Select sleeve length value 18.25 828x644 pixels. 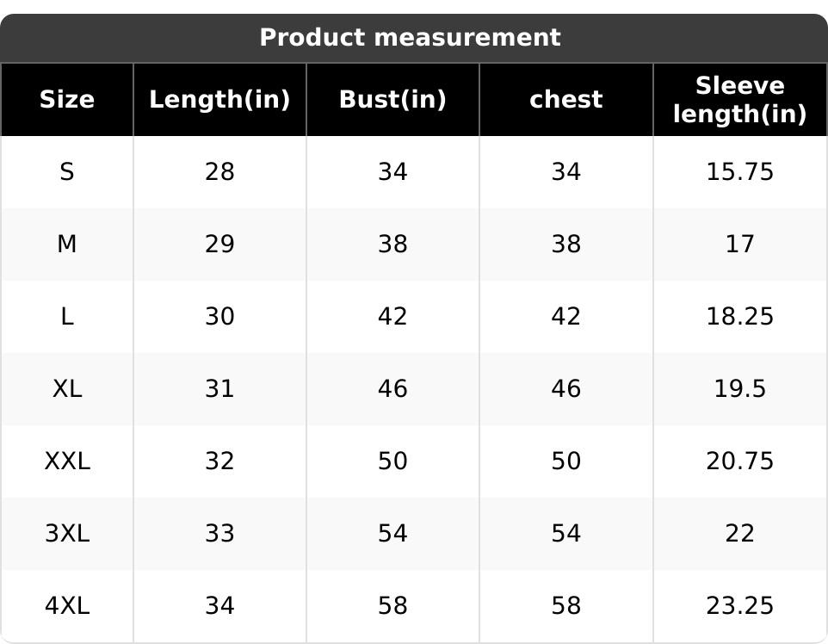point(739,317)
